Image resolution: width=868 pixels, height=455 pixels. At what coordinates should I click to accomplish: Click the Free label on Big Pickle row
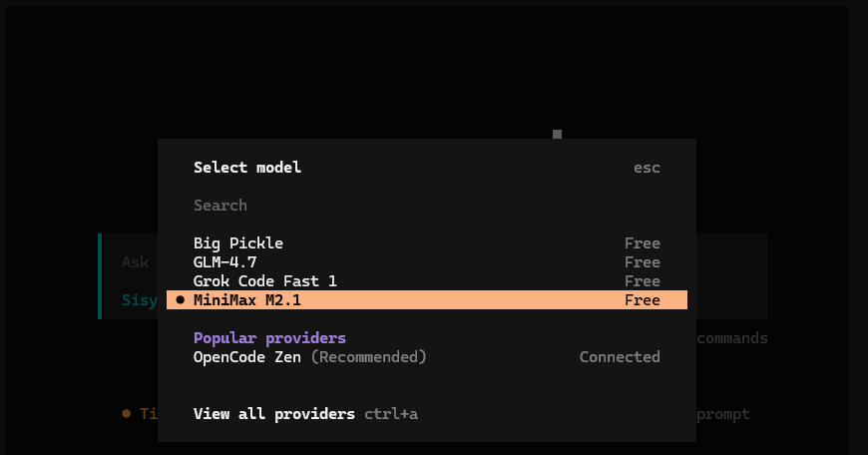pos(642,243)
